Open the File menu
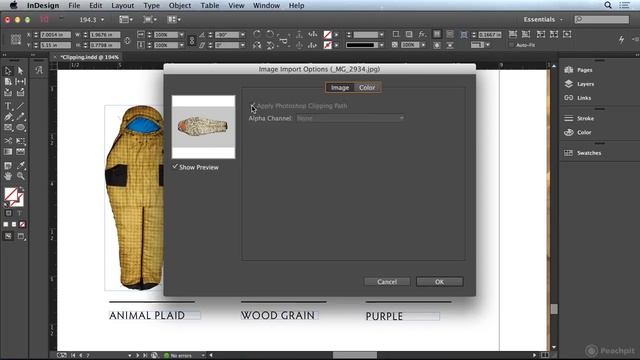Viewport: 640px width, 360px height. (x=74, y=5)
